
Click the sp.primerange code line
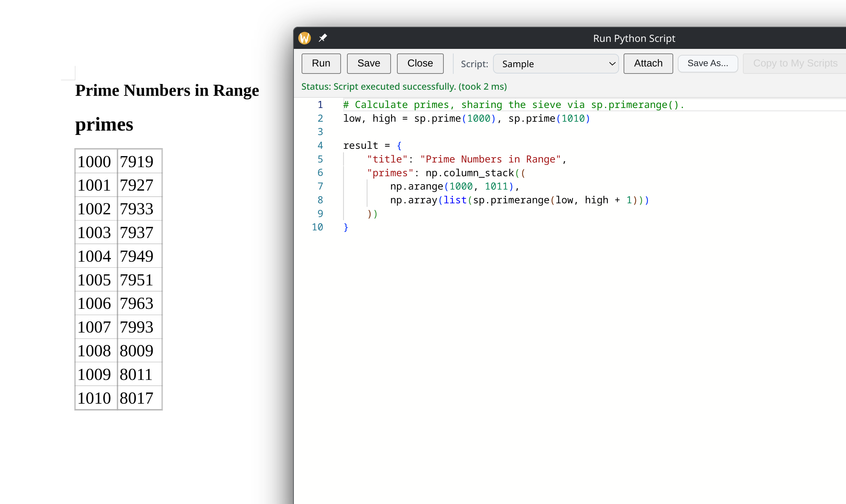point(519,200)
